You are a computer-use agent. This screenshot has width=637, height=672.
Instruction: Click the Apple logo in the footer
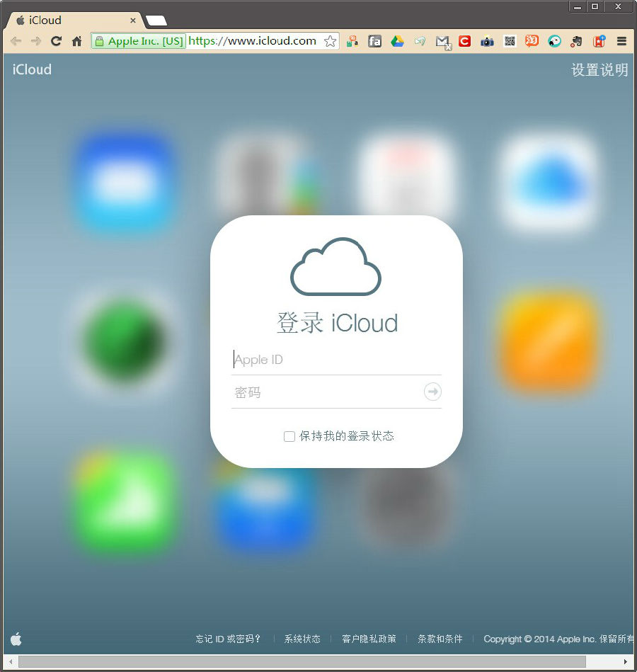point(16,639)
